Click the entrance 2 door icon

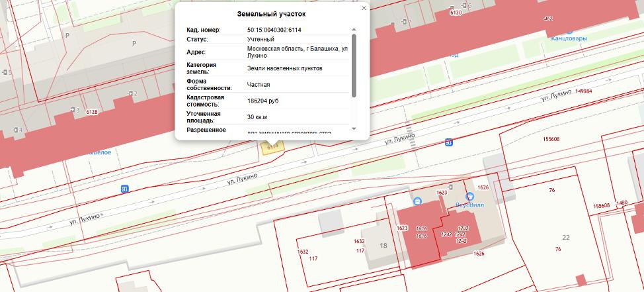pos(130,93)
